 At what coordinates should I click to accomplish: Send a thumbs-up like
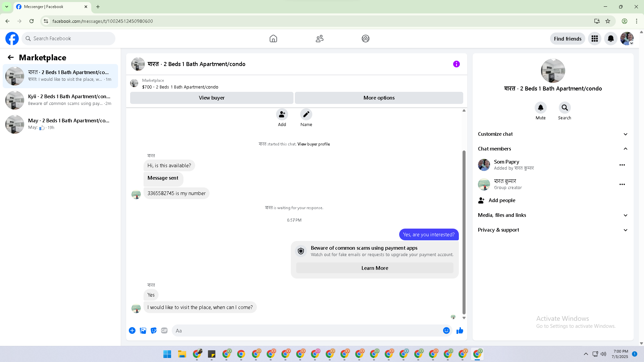pyautogui.click(x=460, y=331)
